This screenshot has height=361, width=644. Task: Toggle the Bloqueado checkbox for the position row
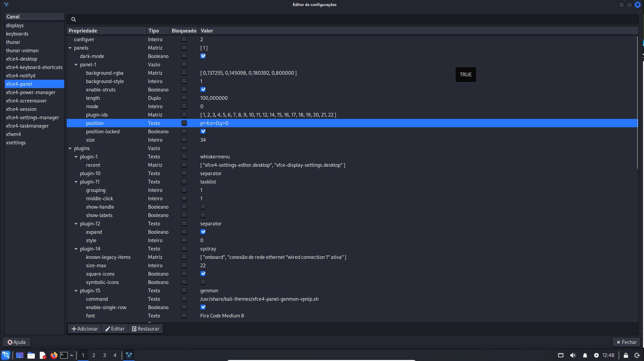coord(184,123)
